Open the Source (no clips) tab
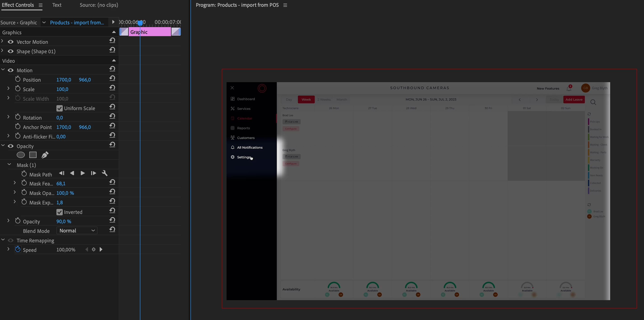644x320 pixels. point(99,5)
